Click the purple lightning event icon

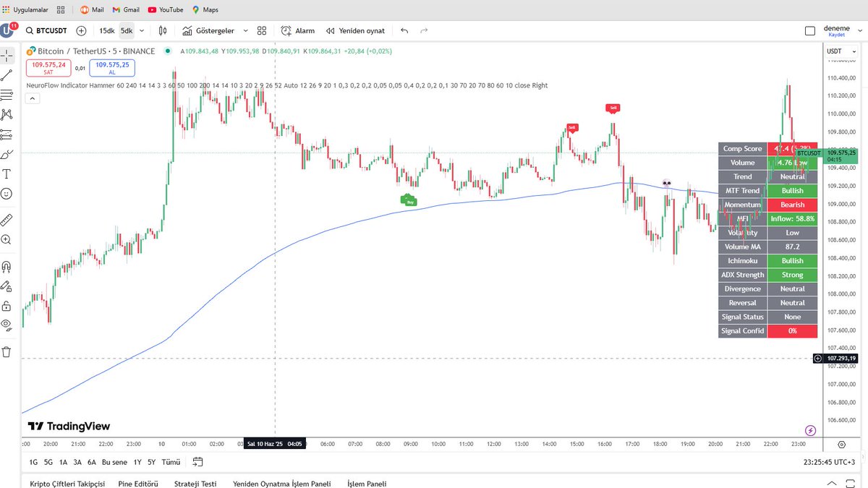pos(810,430)
